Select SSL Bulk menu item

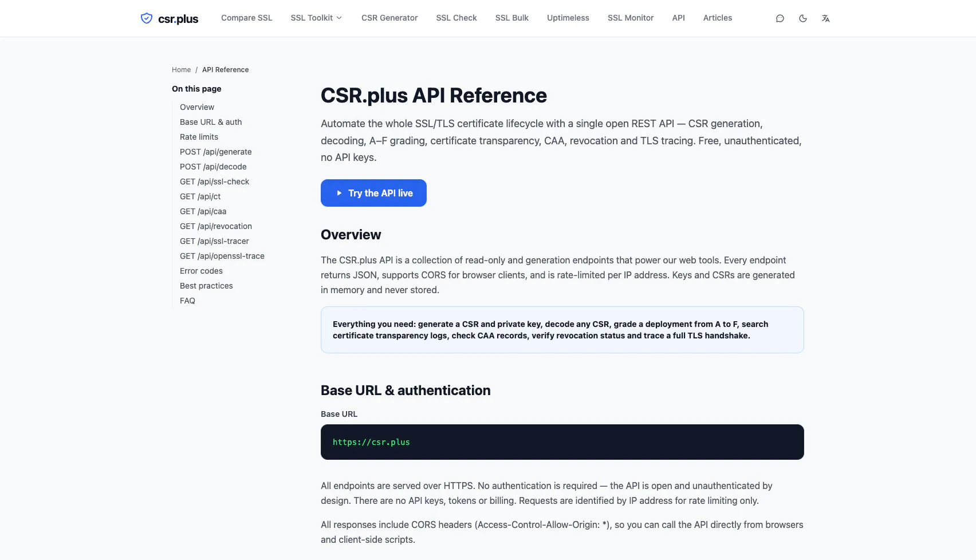[x=512, y=18]
